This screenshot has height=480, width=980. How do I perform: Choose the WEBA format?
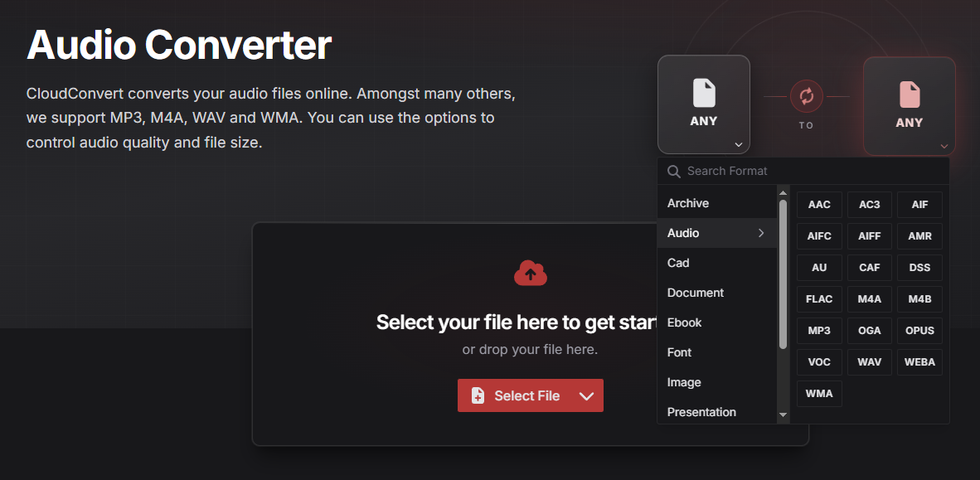pos(920,362)
